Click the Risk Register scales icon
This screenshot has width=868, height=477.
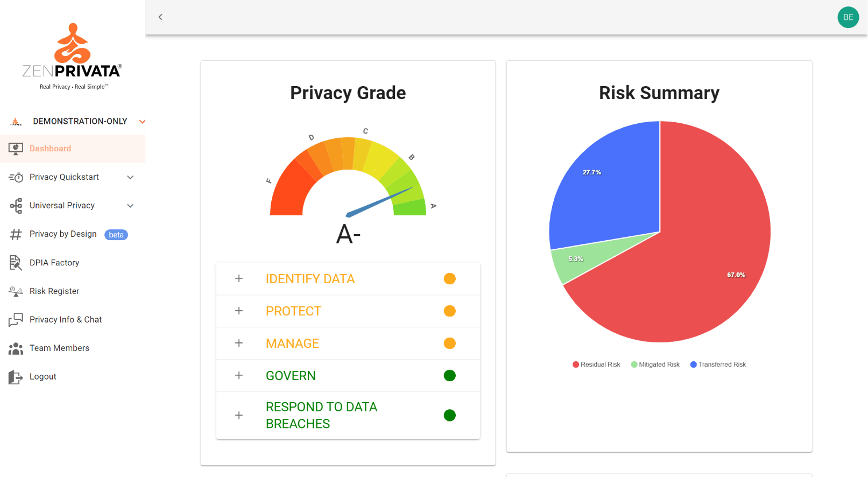click(16, 291)
